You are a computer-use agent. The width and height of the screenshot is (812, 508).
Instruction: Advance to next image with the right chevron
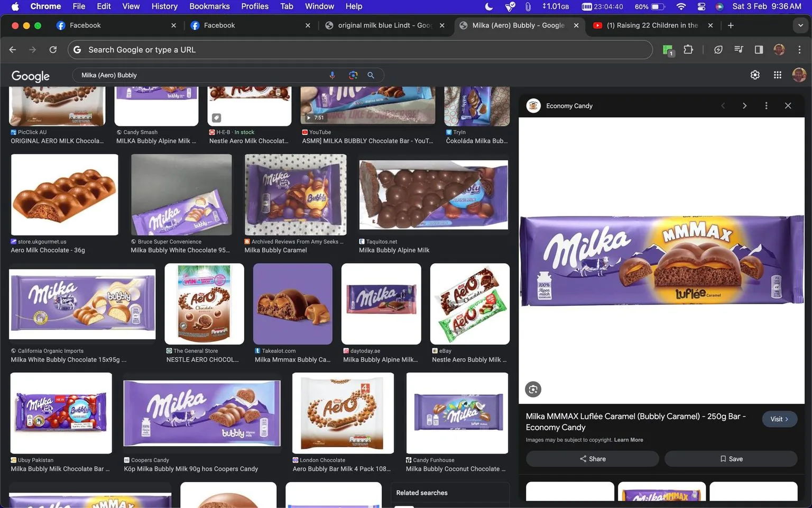(744, 105)
